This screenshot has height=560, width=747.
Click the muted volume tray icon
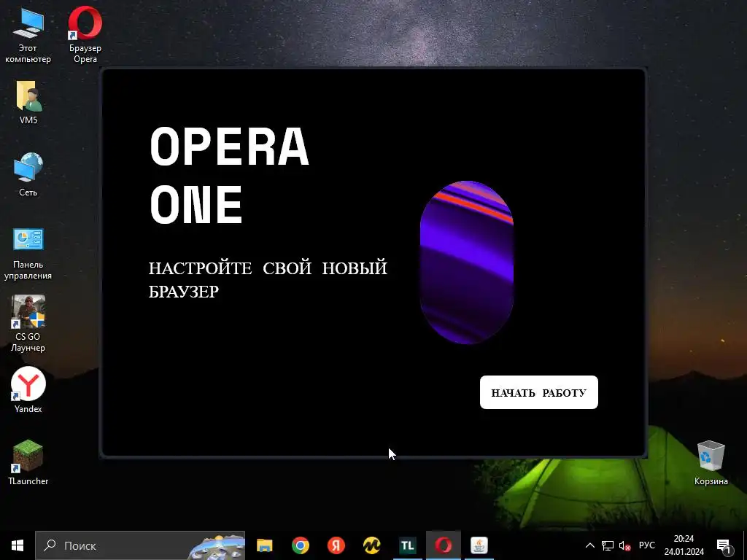tap(624, 545)
